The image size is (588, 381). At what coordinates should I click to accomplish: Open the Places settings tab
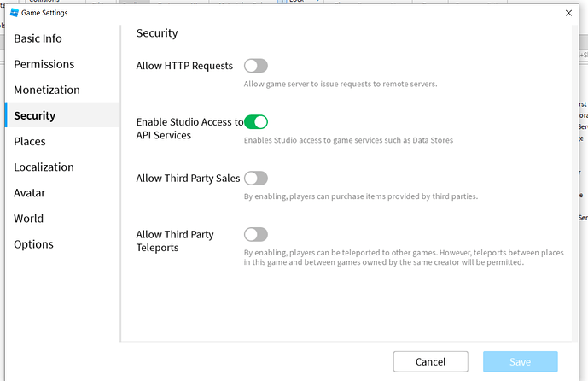(30, 141)
